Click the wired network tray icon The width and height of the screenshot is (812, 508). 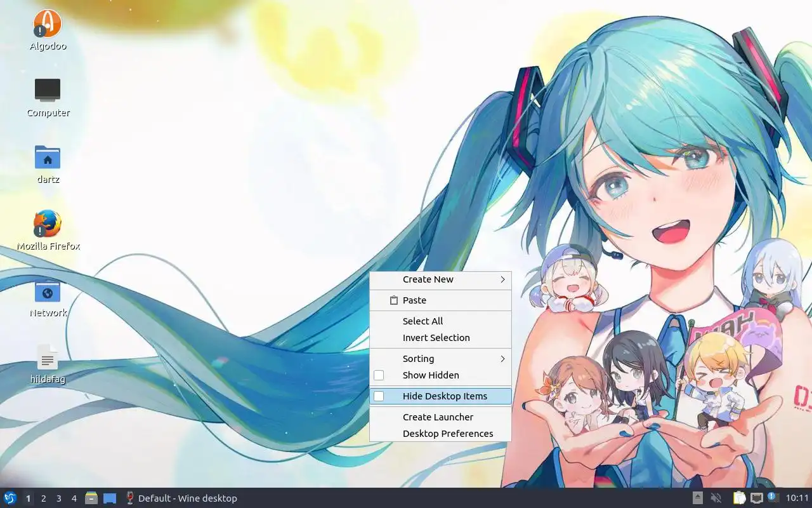pos(756,498)
